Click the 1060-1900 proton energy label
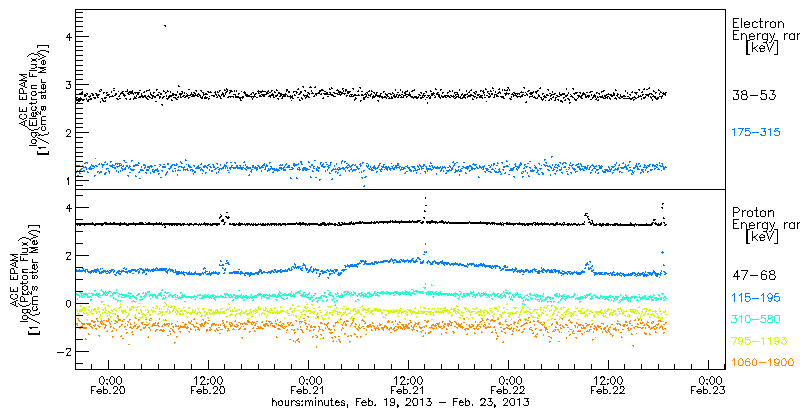This screenshot has height=410, width=800. tap(763, 363)
